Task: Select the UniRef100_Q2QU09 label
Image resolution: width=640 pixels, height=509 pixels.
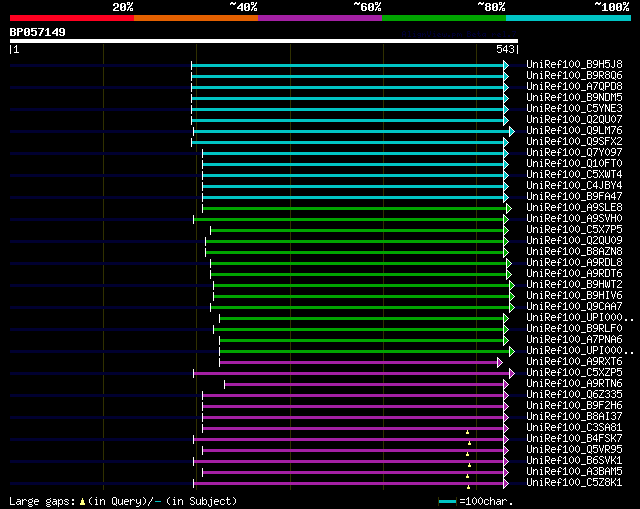Action: click(574, 241)
